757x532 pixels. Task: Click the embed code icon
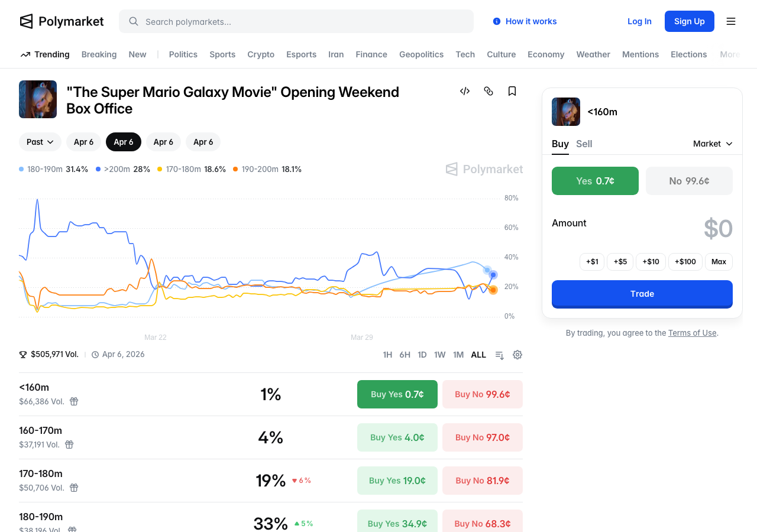tap(465, 91)
